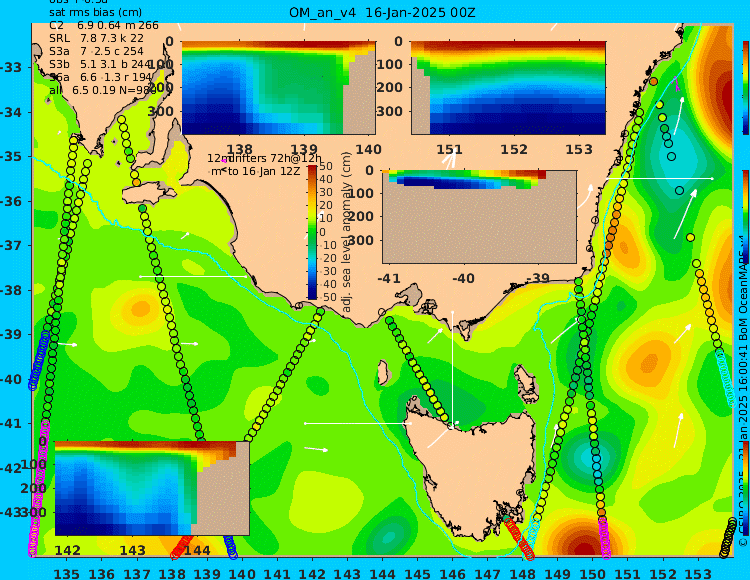Click the orange high patch near 137E, 38.4S

pos(141,308)
